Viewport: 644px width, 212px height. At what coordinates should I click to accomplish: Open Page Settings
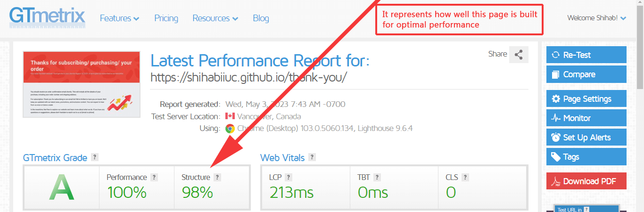(x=586, y=99)
